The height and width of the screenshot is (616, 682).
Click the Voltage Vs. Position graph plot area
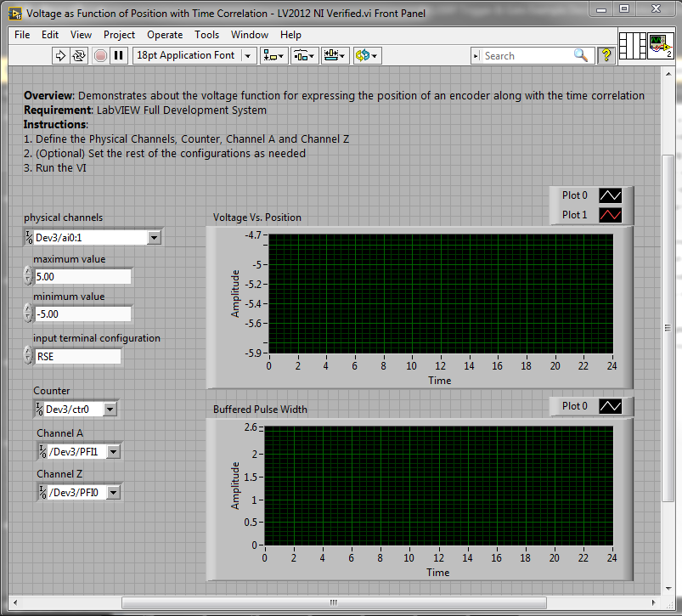pyautogui.click(x=441, y=294)
